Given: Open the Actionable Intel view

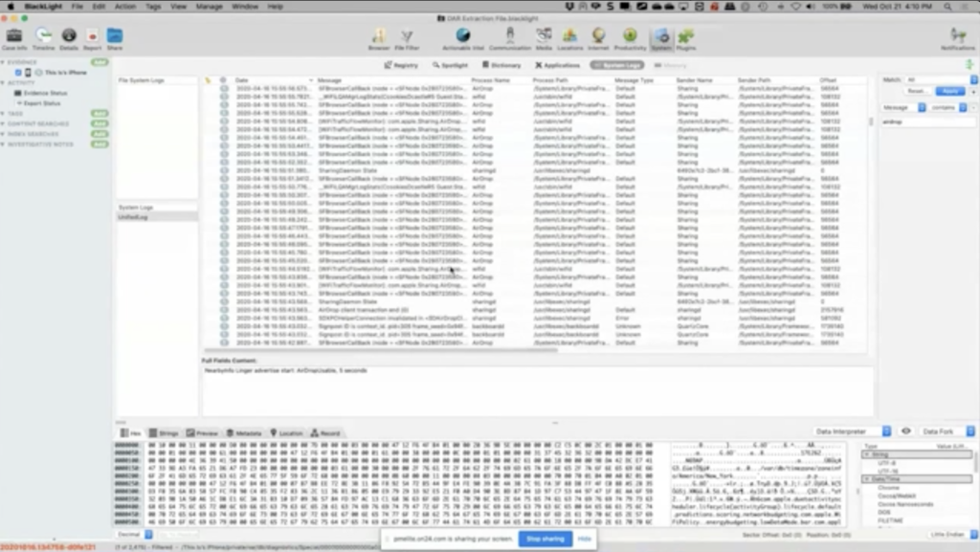Looking at the screenshot, I should (x=463, y=38).
